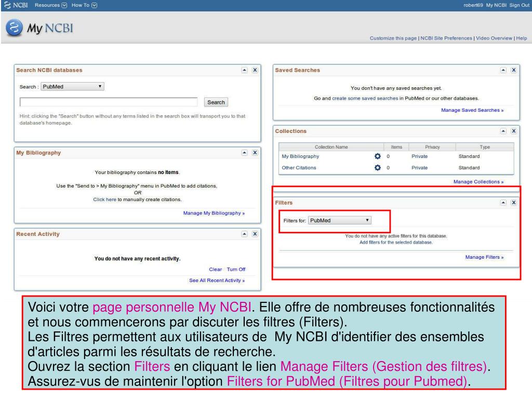The height and width of the screenshot is (399, 532).
Task: Clear recent activity
Action: [215, 270]
